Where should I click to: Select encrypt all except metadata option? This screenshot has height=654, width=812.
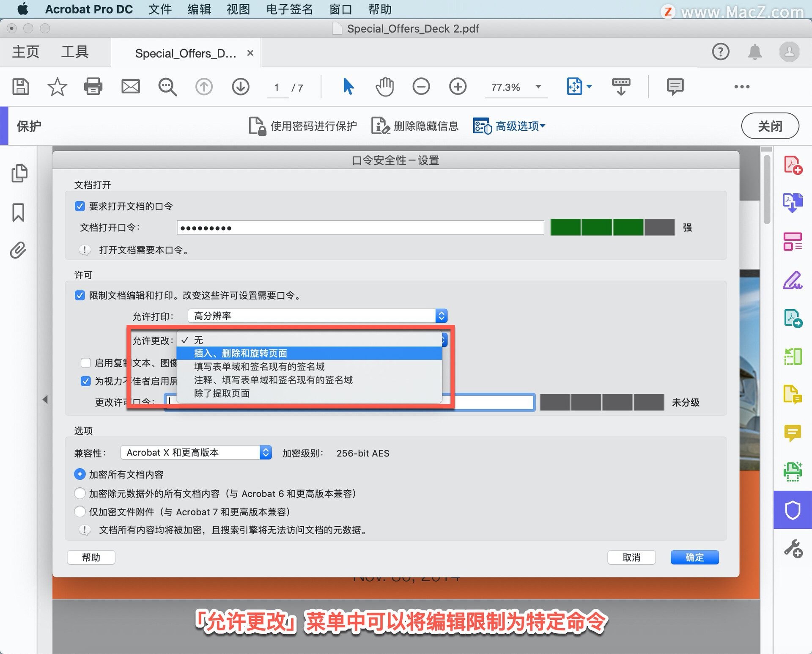point(80,493)
